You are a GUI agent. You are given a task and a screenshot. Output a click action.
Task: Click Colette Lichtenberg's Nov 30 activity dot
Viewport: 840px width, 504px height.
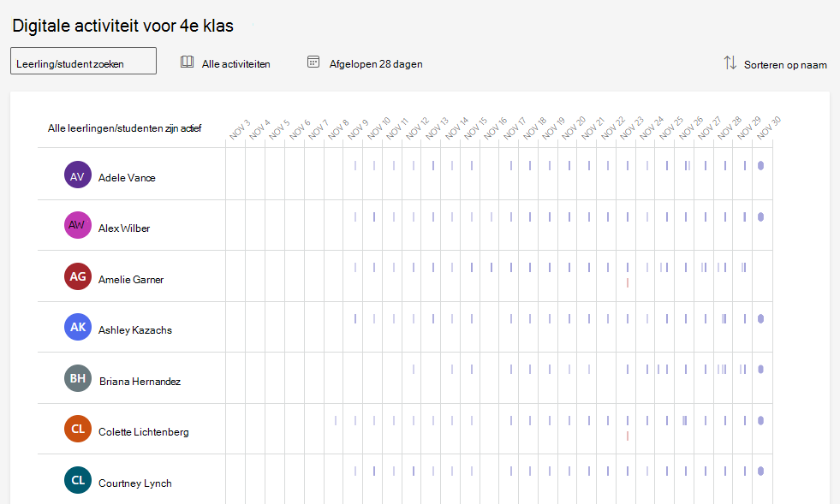(x=760, y=420)
